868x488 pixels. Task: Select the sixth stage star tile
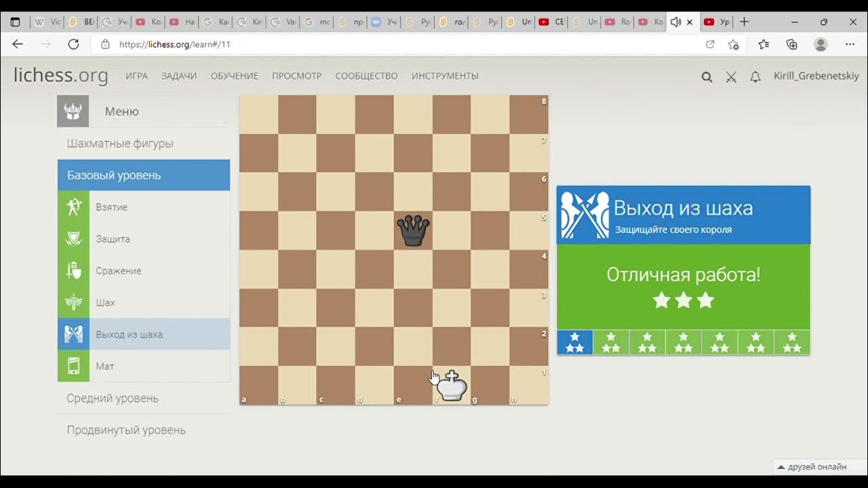755,342
